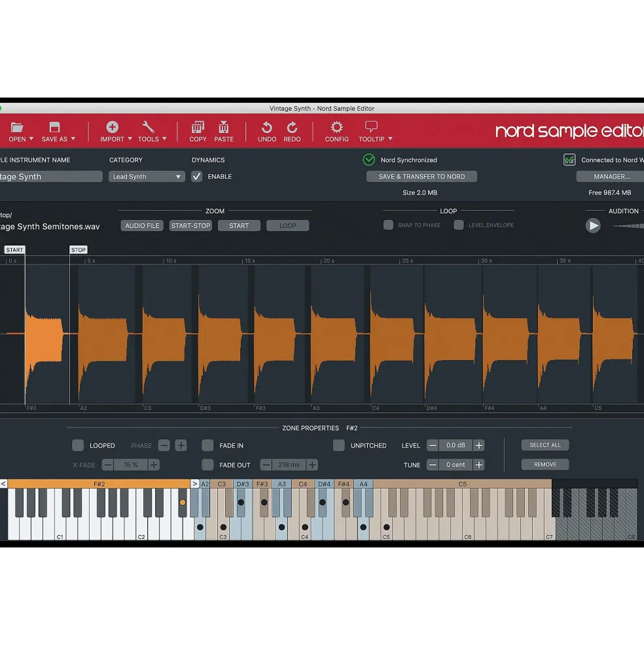
Task: Toggle the LOOPED checkbox
Action: 78,445
